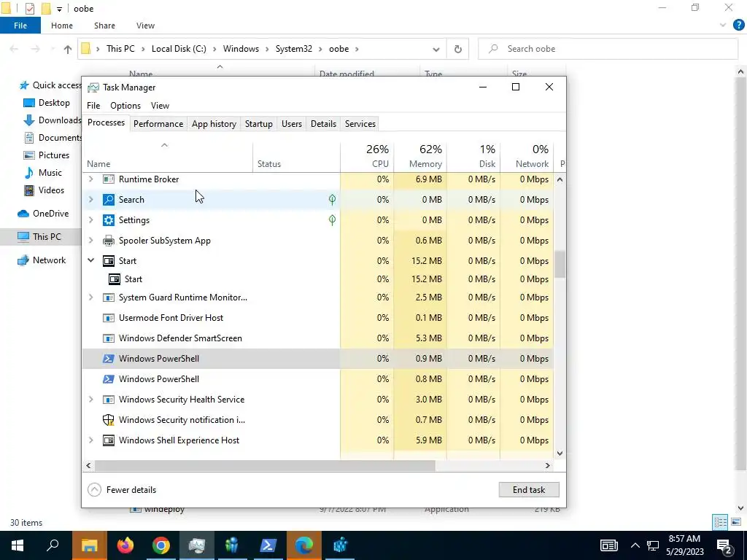Open PowerShell from the taskbar

(x=268, y=545)
